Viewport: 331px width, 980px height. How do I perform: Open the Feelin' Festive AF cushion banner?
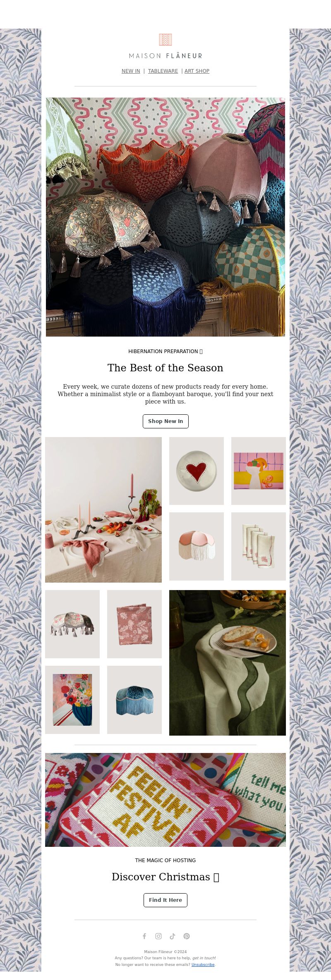(x=165, y=800)
